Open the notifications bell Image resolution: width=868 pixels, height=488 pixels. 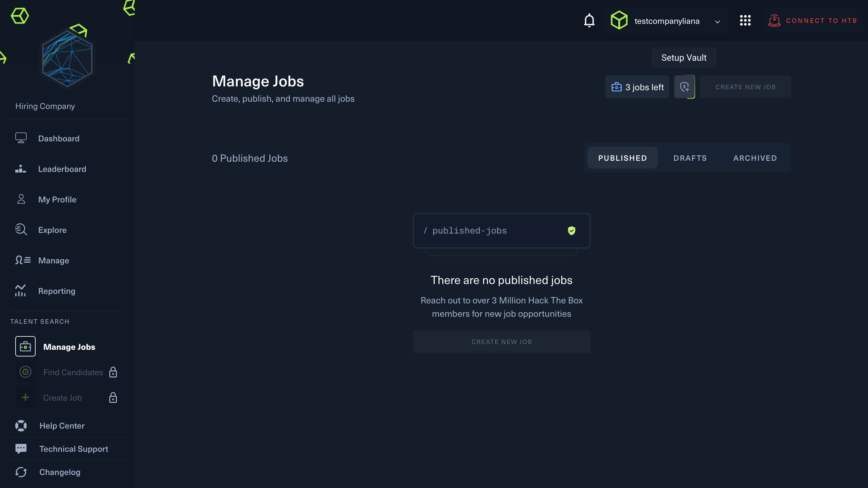(x=589, y=21)
